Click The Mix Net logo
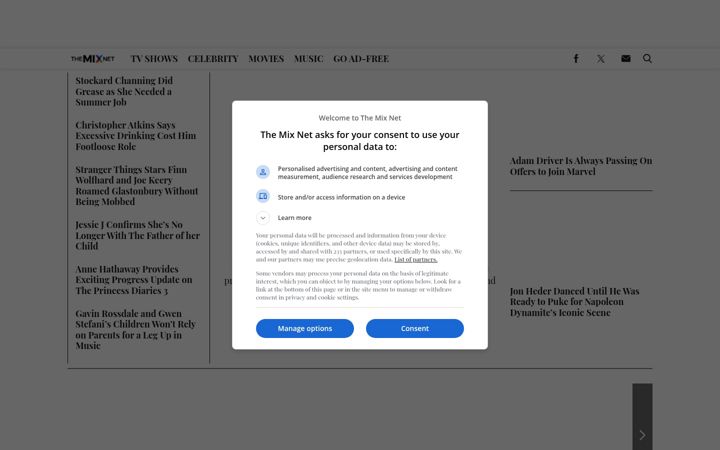Viewport: 720px width, 450px height. (93, 59)
